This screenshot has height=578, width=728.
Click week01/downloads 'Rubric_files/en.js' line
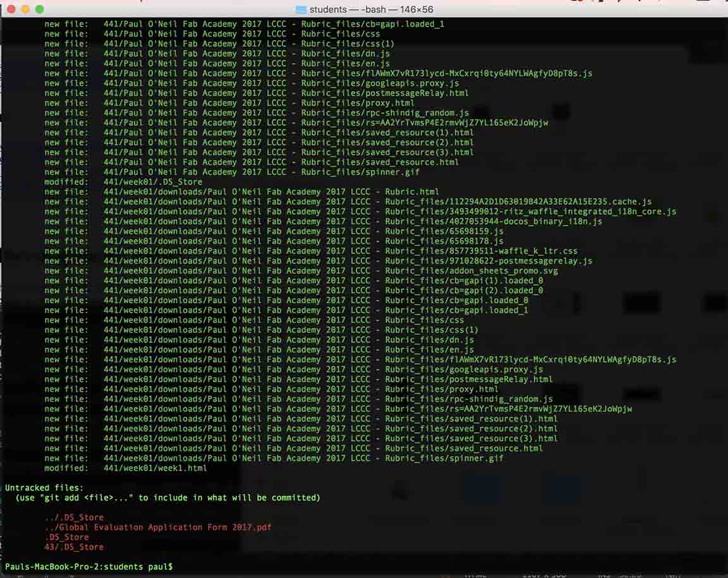[x=259, y=349]
